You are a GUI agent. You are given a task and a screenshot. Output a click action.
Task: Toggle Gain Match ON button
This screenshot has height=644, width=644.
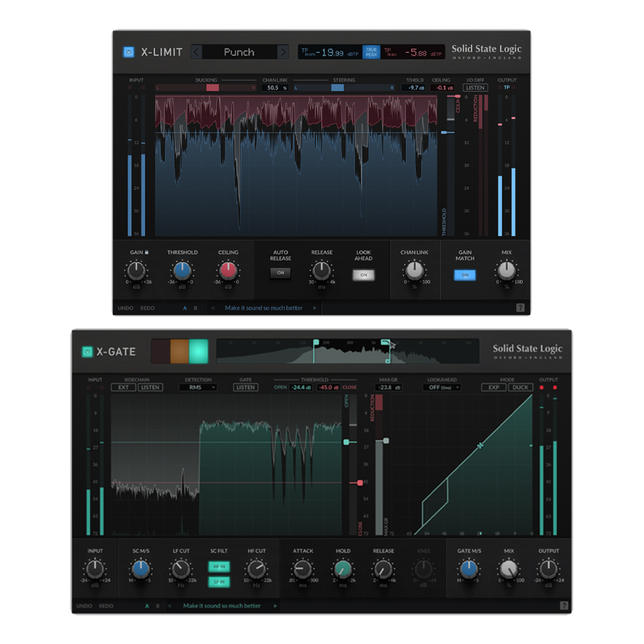(x=465, y=275)
